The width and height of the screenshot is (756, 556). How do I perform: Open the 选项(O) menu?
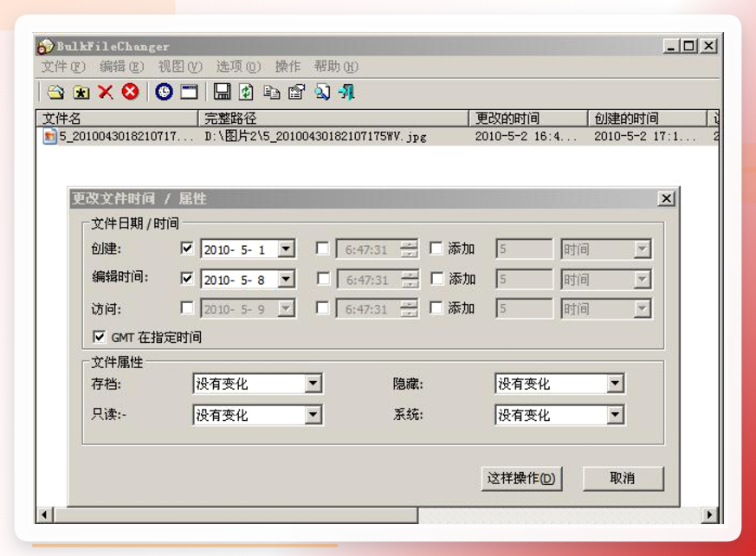(x=238, y=67)
